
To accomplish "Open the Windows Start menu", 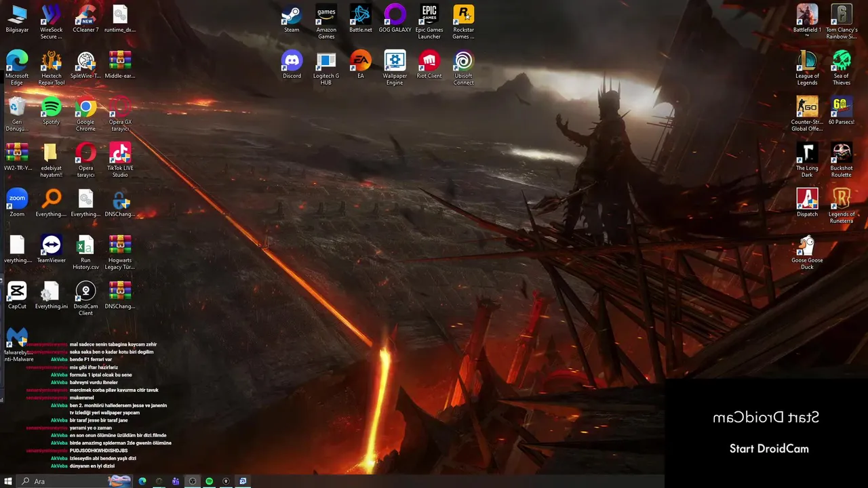I will pyautogui.click(x=8, y=481).
